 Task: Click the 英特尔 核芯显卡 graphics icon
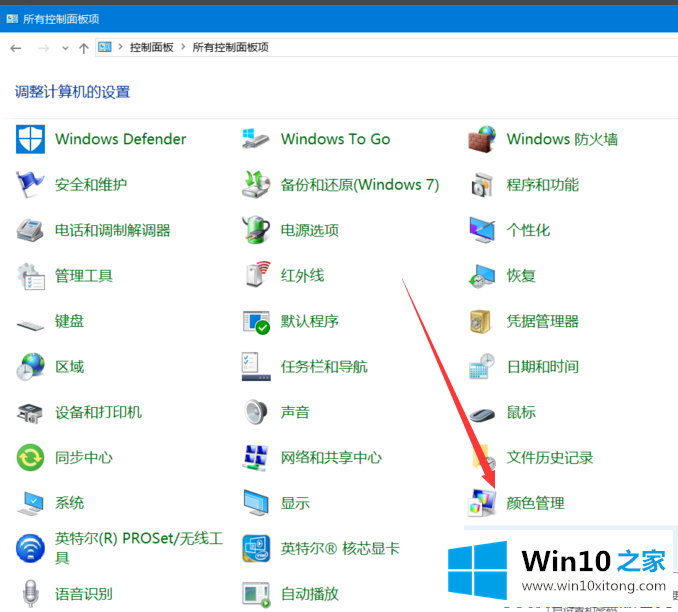point(256,548)
